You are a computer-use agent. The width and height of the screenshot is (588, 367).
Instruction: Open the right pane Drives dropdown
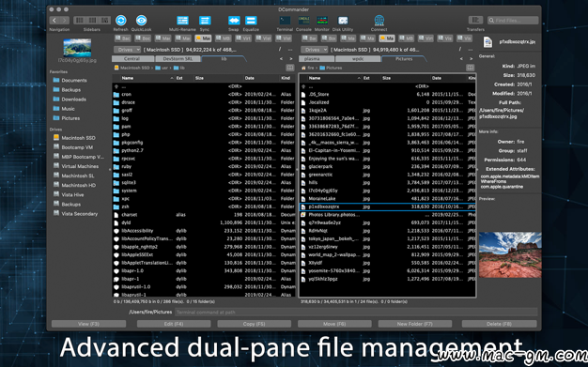[x=315, y=50]
